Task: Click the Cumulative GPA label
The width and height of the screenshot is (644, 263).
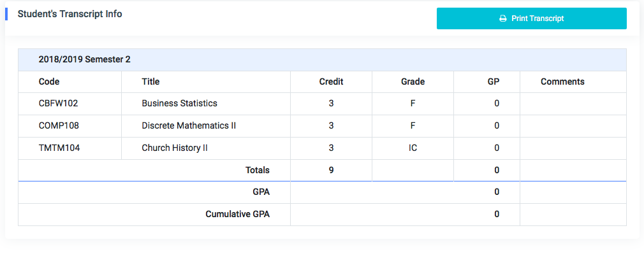Action: (237, 214)
